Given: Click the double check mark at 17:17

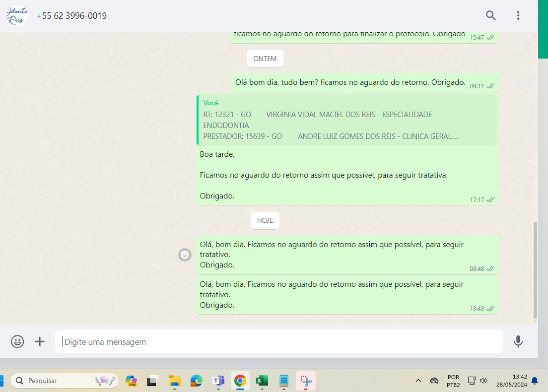Looking at the screenshot, I should (490, 200).
